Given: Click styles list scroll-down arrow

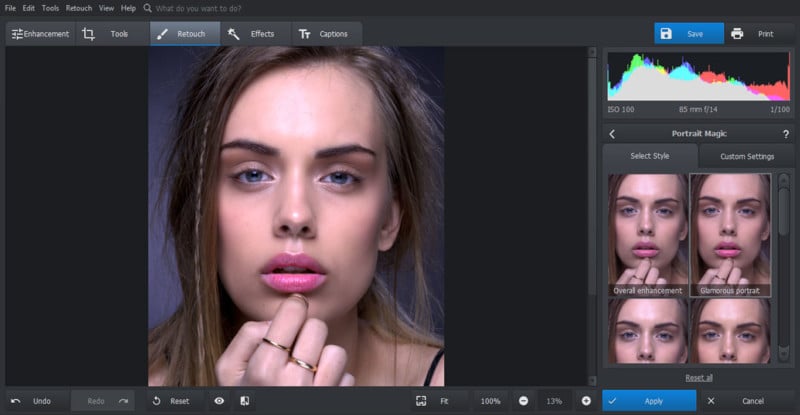Looking at the screenshot, I should (x=784, y=354).
